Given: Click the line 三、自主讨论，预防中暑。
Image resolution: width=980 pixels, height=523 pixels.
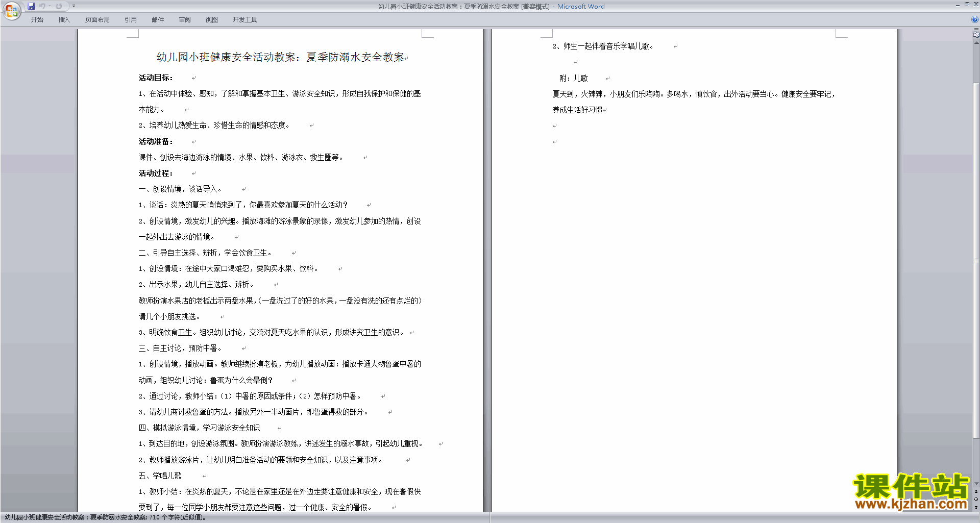Looking at the screenshot, I should (x=180, y=348).
